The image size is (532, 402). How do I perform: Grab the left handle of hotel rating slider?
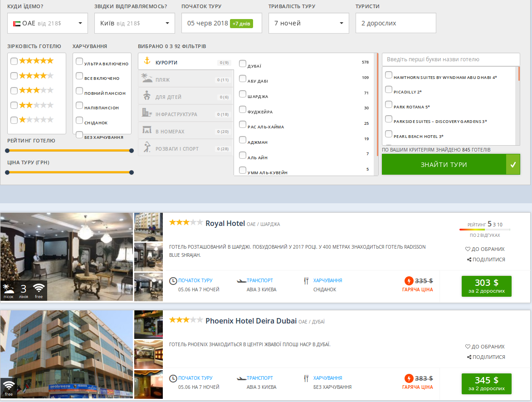coord(7,151)
